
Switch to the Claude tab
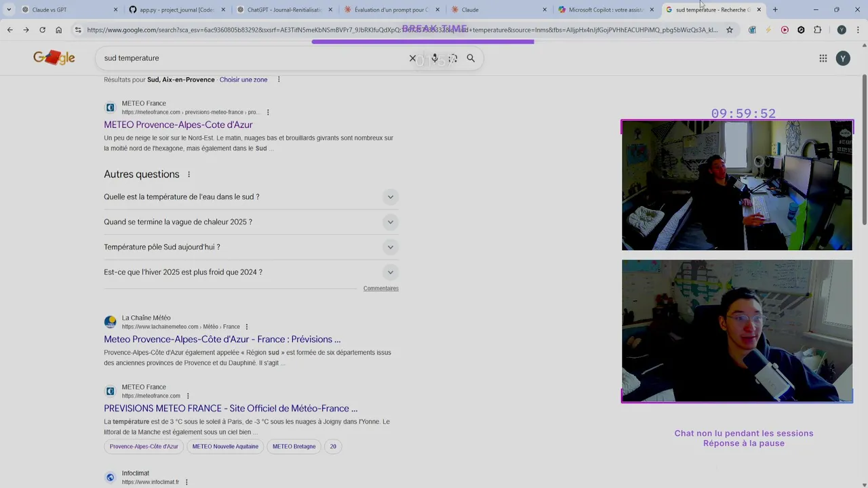click(x=498, y=9)
